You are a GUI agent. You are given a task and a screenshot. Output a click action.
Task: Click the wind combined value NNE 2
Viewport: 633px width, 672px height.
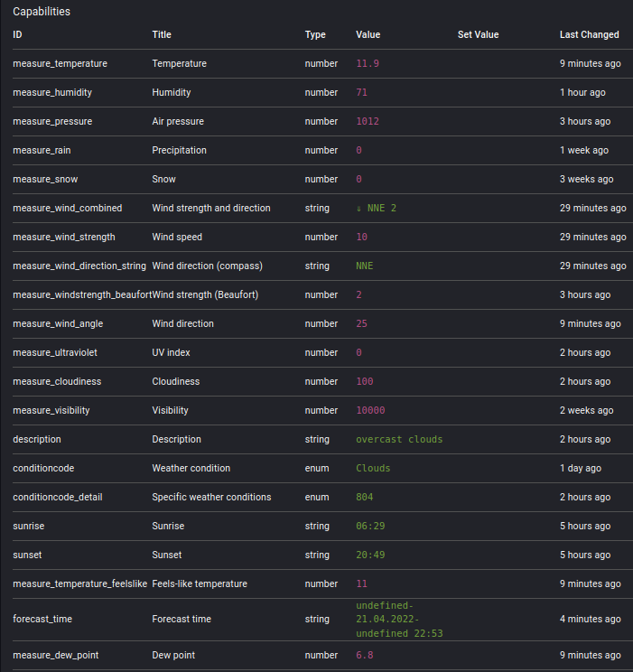pyautogui.click(x=377, y=208)
